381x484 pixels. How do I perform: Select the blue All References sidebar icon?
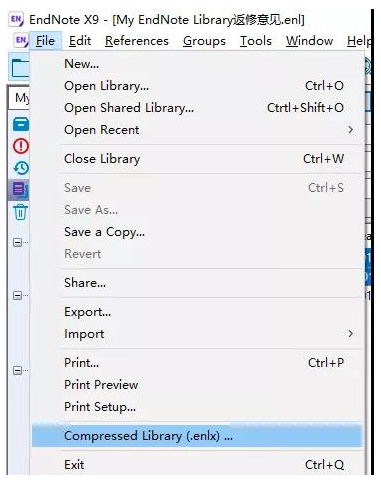[21, 124]
